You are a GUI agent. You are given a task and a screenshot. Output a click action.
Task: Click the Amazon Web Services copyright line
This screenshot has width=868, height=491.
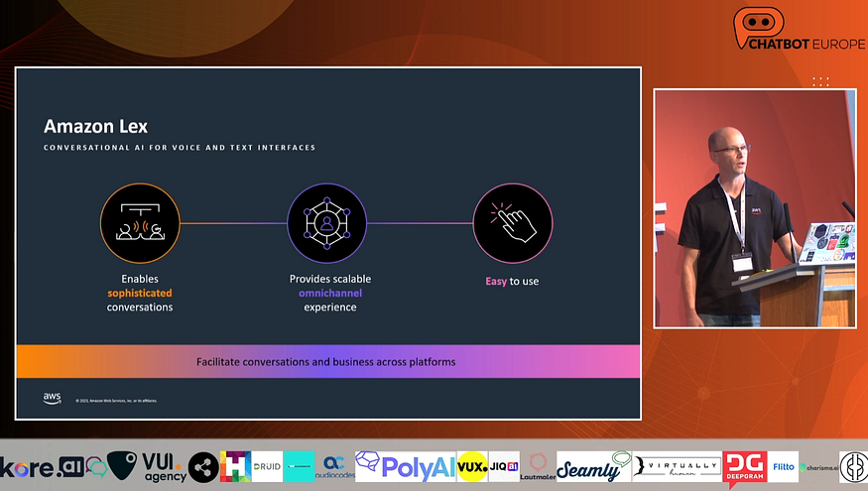[116, 401]
